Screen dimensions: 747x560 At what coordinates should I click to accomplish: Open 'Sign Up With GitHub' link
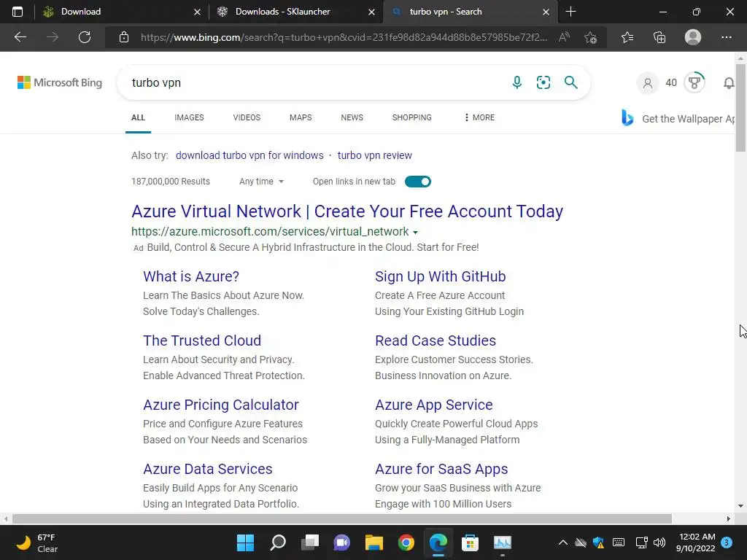tap(440, 276)
